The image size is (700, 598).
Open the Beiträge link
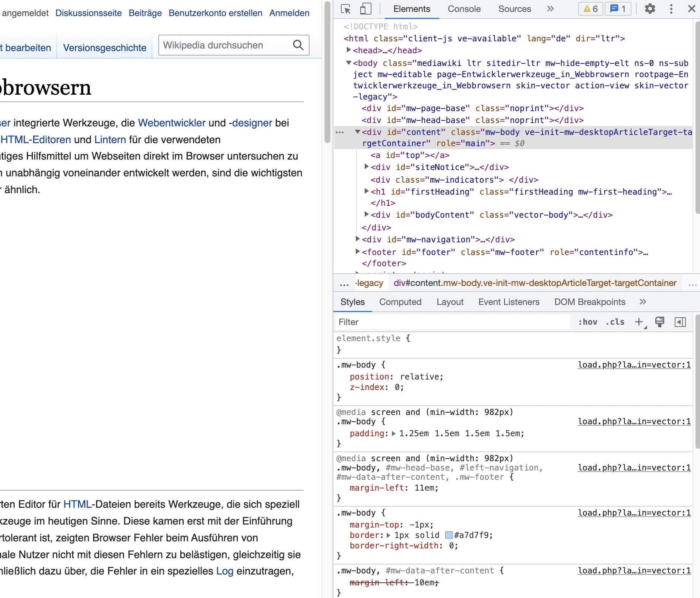point(145,13)
